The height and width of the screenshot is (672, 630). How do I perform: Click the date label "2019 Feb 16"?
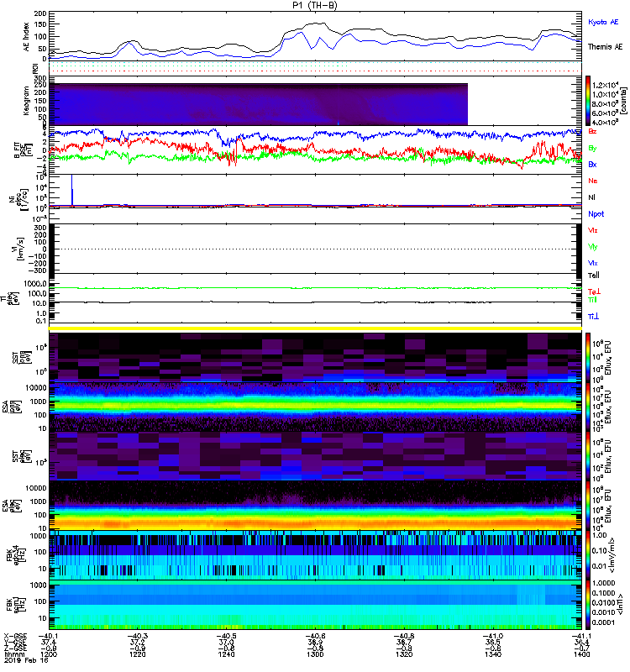click(26, 660)
